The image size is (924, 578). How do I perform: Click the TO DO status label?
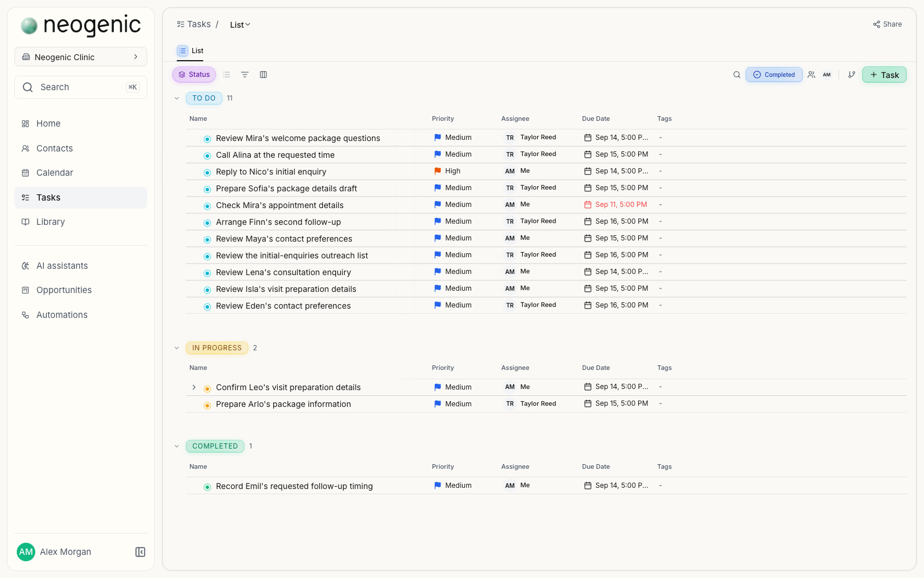(204, 98)
